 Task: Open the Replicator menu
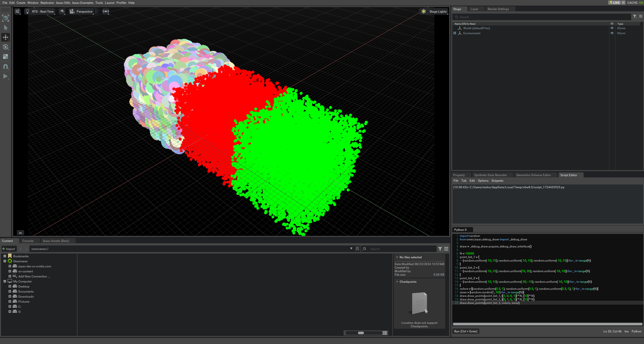tap(47, 3)
